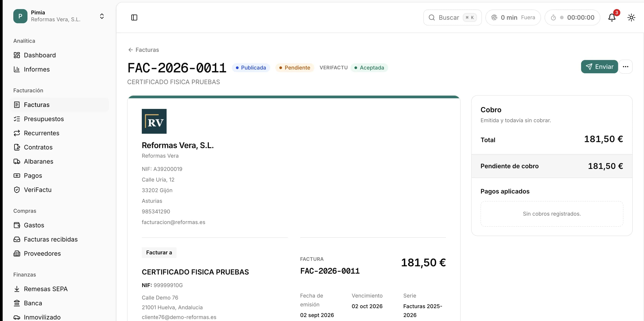644x321 pixels.
Task: Click the client NIF 99999910G
Action: tap(168, 285)
